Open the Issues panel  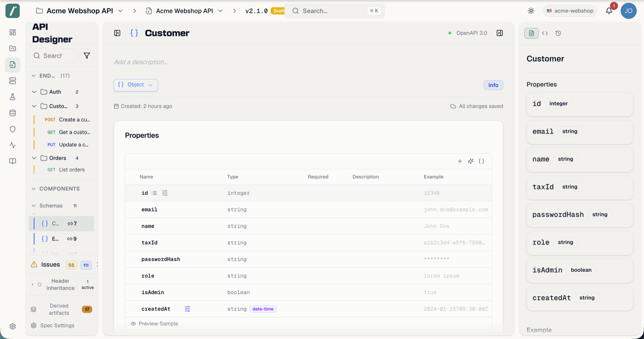point(50,264)
